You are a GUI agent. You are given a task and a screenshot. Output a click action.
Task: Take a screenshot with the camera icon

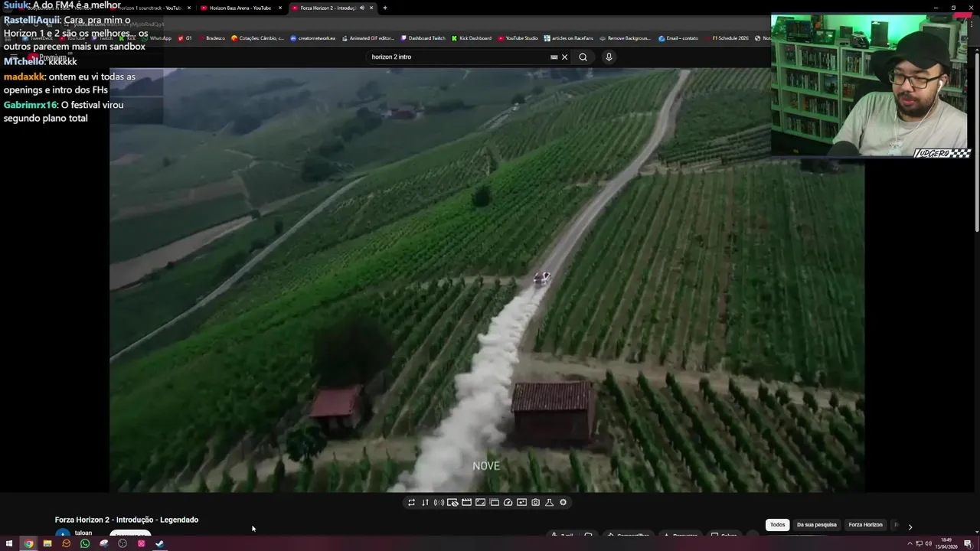pyautogui.click(x=535, y=502)
